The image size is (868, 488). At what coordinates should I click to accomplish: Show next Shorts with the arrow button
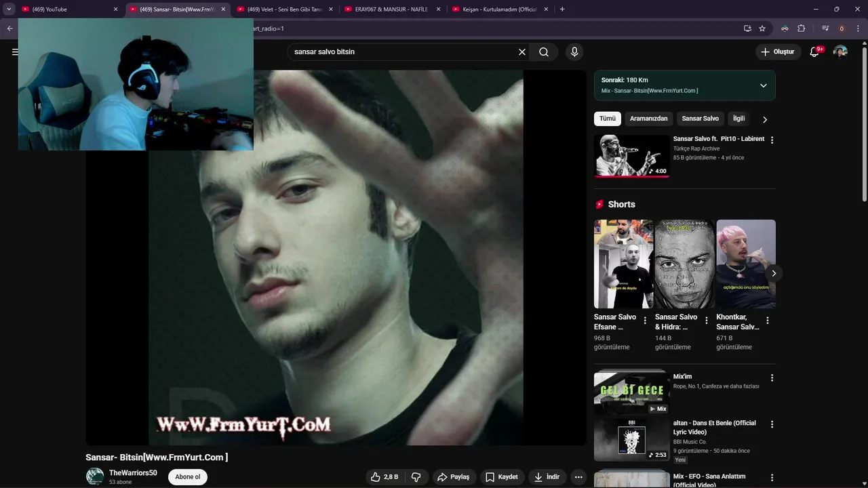(774, 273)
